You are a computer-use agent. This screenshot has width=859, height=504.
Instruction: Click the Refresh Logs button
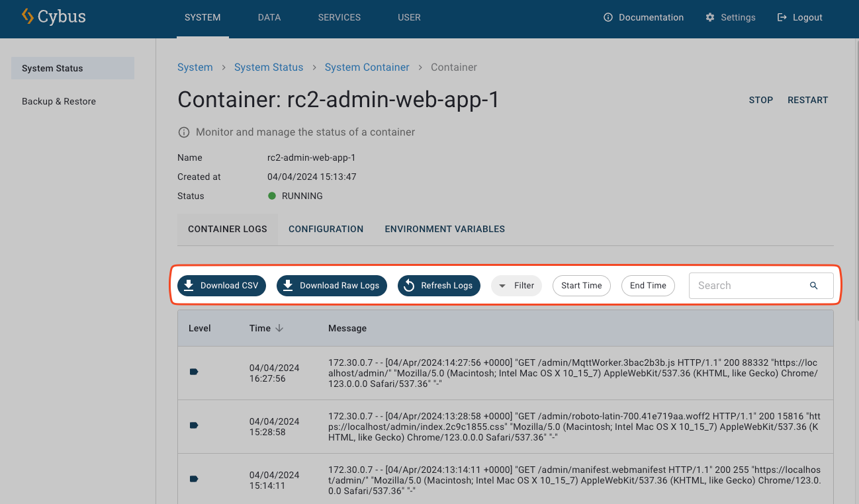pos(439,286)
